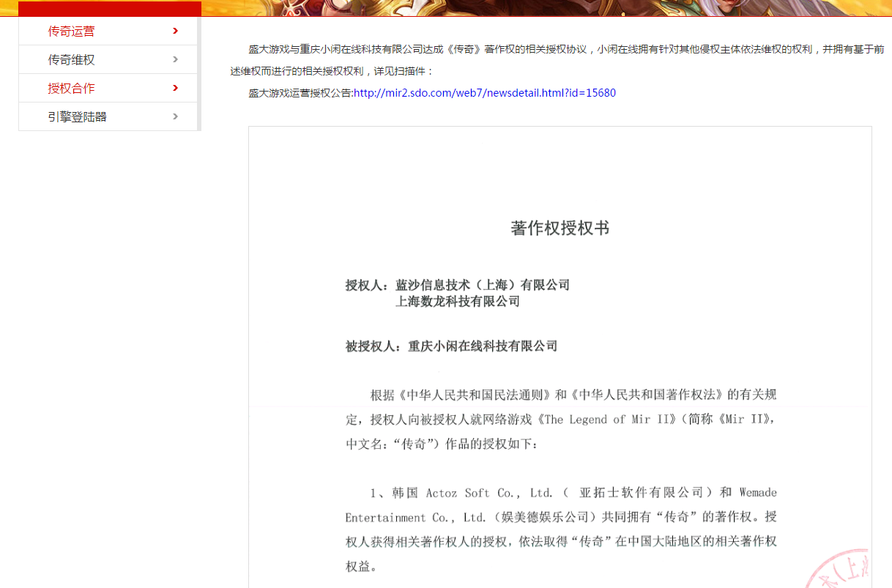
Task: Click the intro paragraph starting 盛大游戏与重庆小闲
Action: click(565, 60)
